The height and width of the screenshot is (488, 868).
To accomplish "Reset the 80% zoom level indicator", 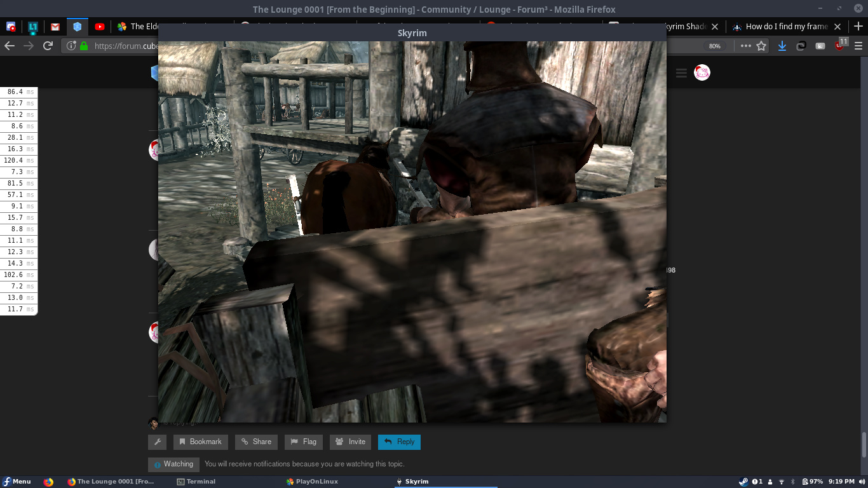I will coord(715,46).
